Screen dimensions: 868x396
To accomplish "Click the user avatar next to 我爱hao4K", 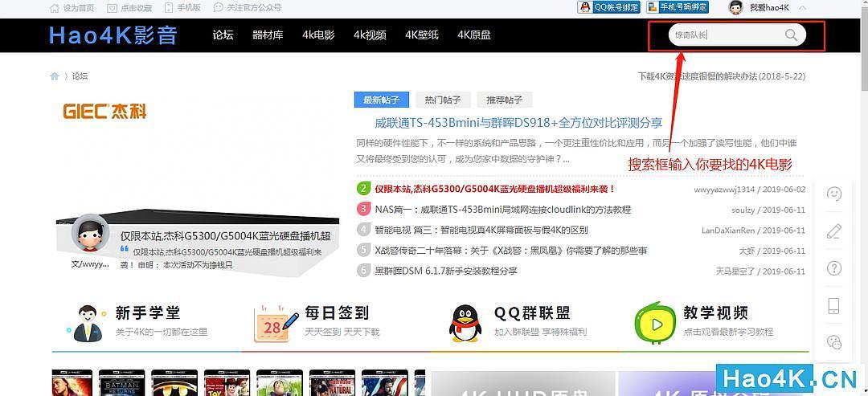I will [735, 7].
